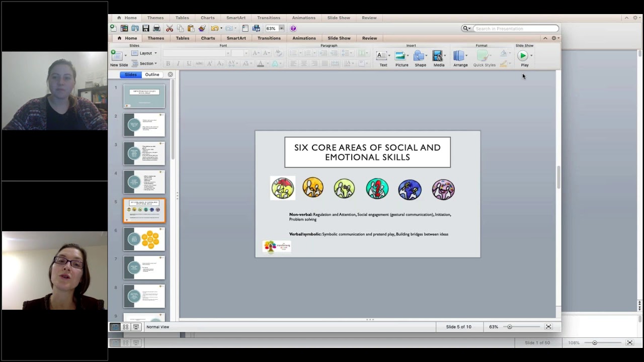
Task: Click the Media insert icon
Action: 439,59
